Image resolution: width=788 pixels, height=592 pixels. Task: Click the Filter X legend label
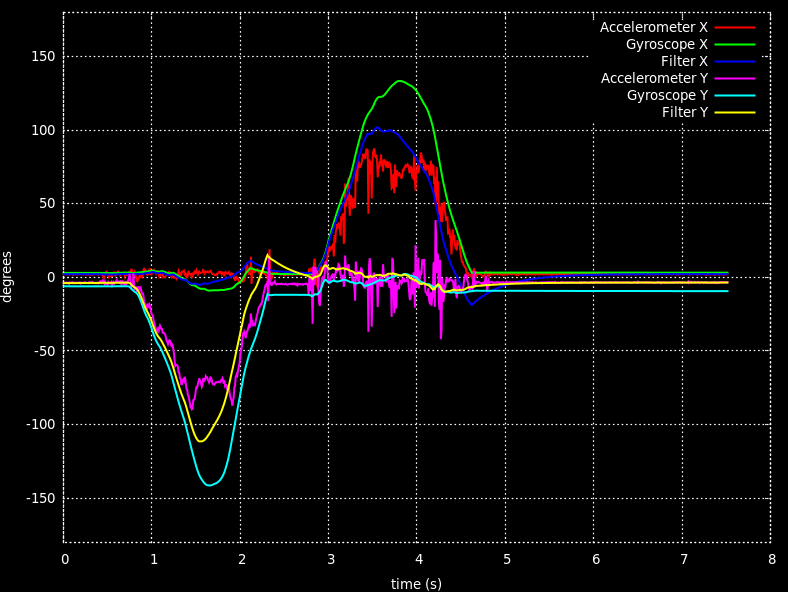point(684,61)
